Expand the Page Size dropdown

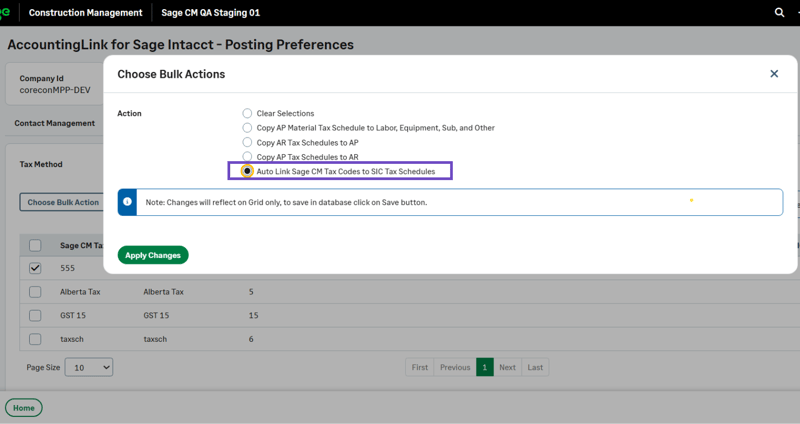(x=91, y=368)
